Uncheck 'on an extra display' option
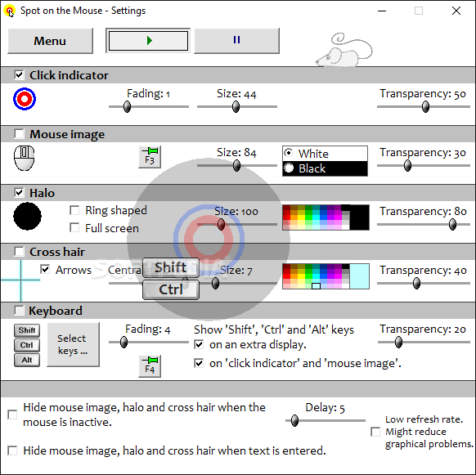Viewport: 476px width, 475px height. (x=199, y=344)
